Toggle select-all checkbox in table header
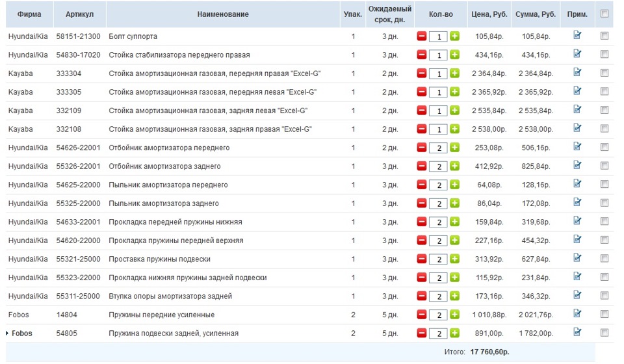624x364 pixels. 604,14
